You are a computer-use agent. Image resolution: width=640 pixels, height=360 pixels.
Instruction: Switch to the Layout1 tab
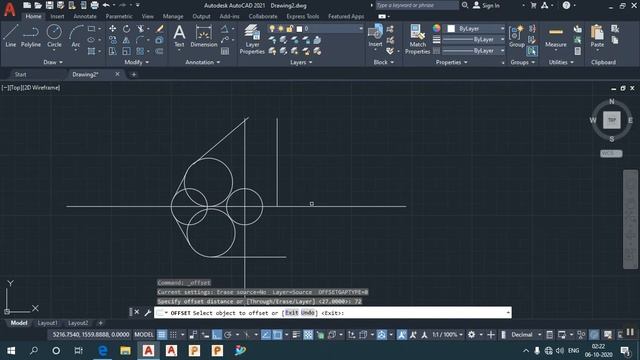47,323
